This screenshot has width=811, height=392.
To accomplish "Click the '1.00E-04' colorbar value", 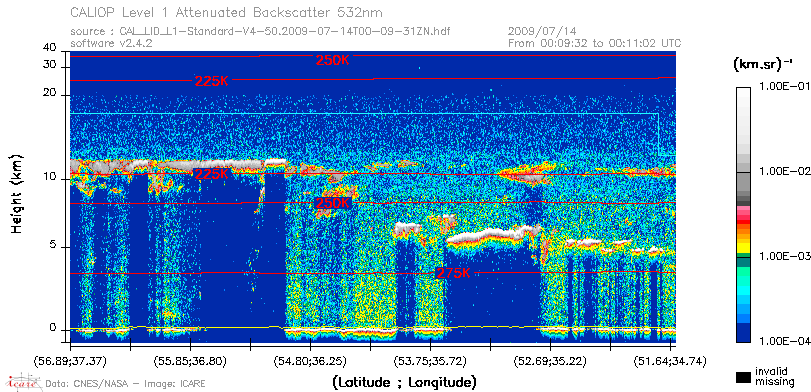I will (785, 341).
